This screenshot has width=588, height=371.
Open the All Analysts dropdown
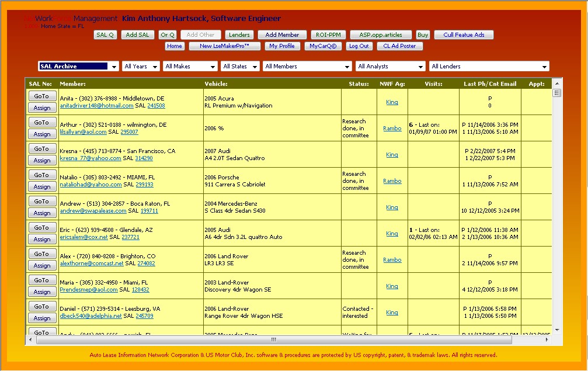[391, 67]
